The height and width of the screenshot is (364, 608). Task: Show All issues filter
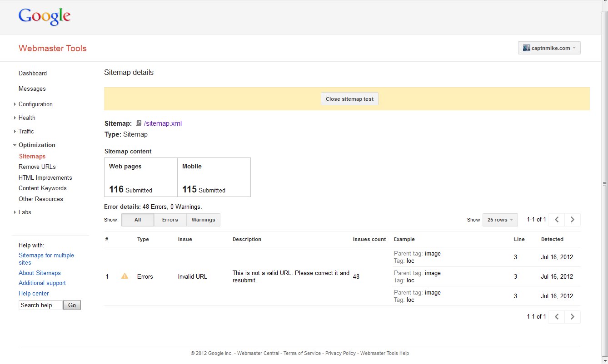click(x=138, y=220)
